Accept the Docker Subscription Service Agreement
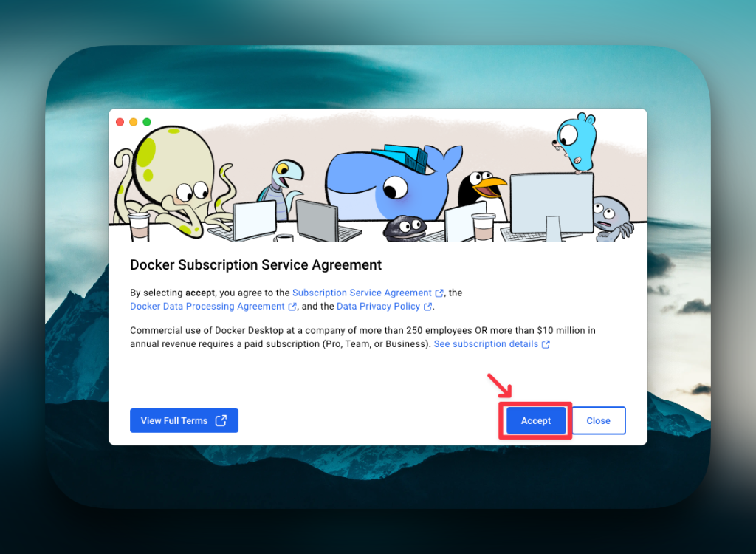 point(536,420)
